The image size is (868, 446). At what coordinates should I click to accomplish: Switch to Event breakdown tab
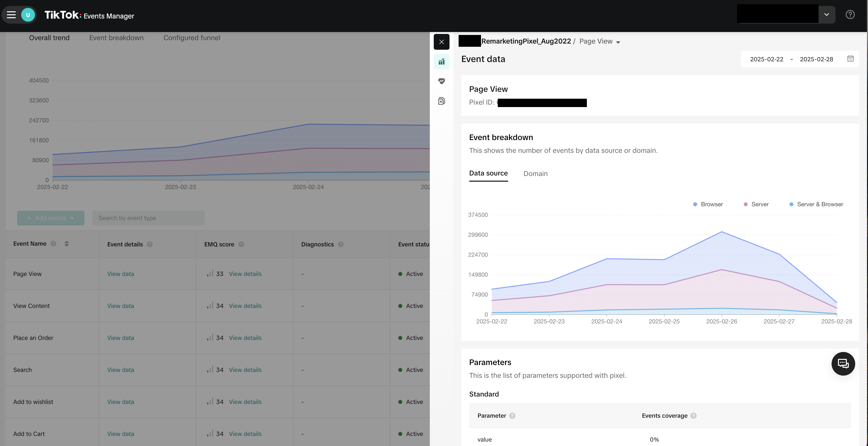(x=116, y=38)
